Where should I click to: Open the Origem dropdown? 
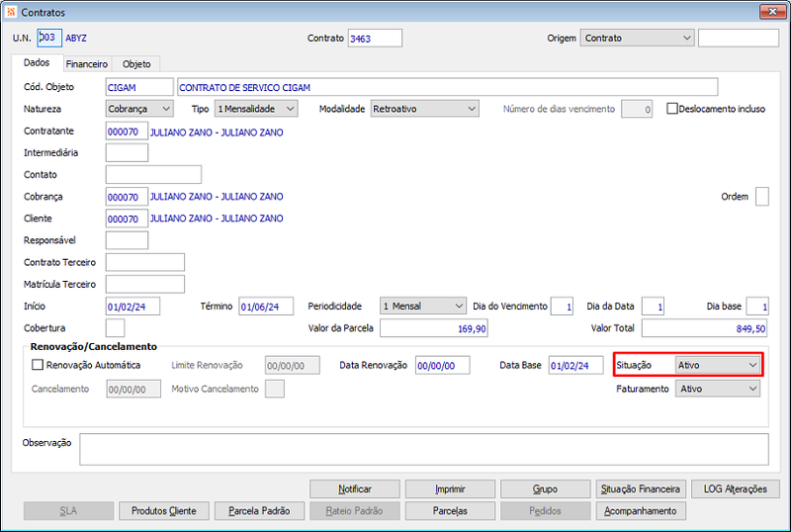(637, 38)
